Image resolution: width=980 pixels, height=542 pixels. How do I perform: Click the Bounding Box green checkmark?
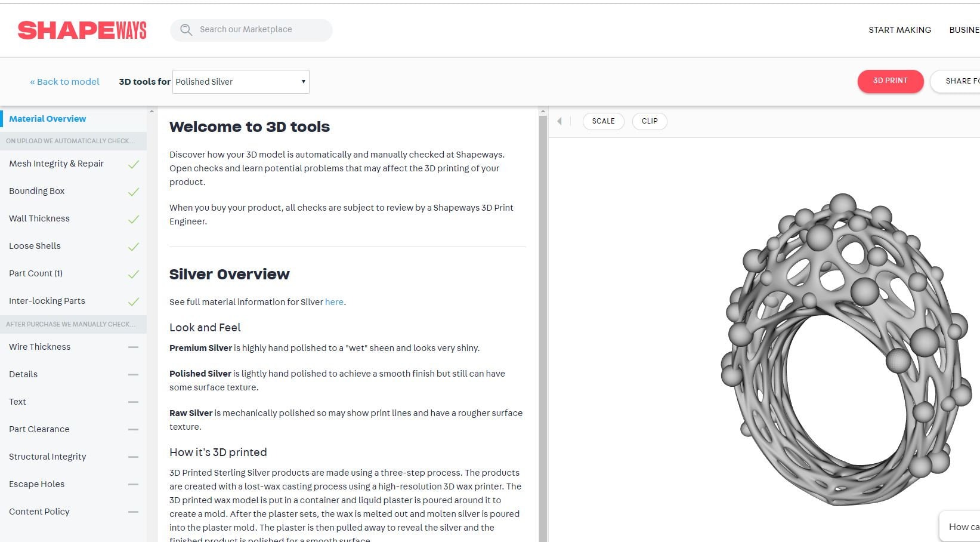[134, 192]
